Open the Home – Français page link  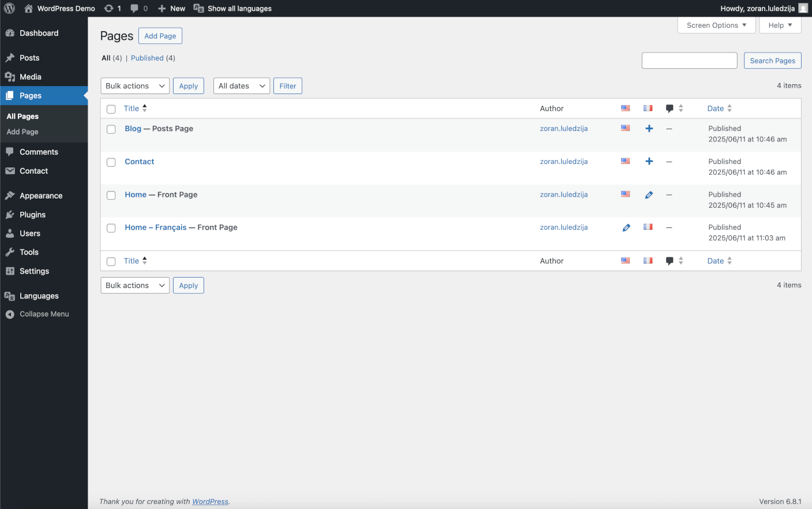[x=156, y=227]
